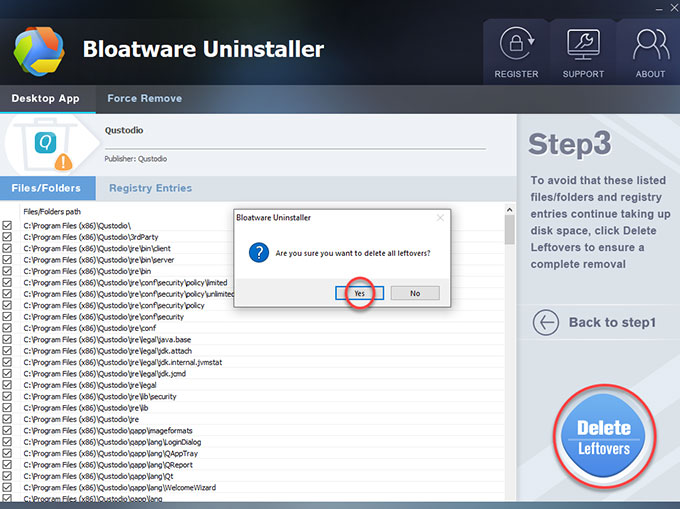Toggle checkbox for jre\lib\security
680x509 pixels.
[7, 396]
